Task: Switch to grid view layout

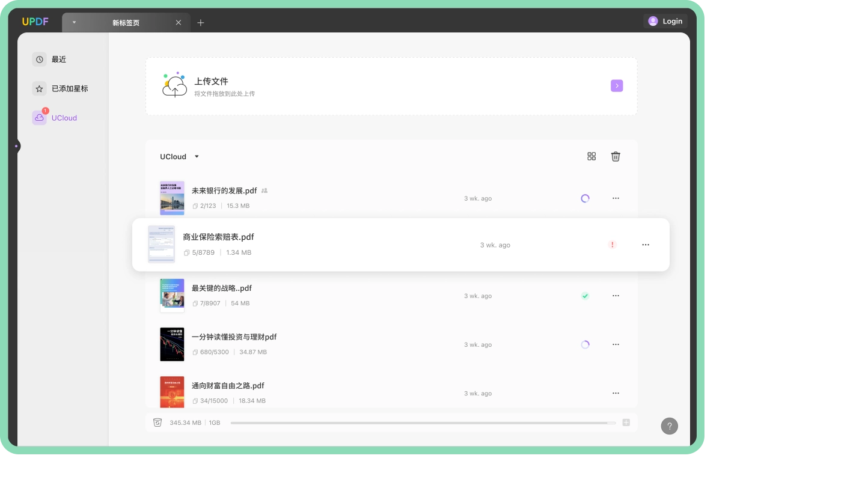Action: (591, 156)
